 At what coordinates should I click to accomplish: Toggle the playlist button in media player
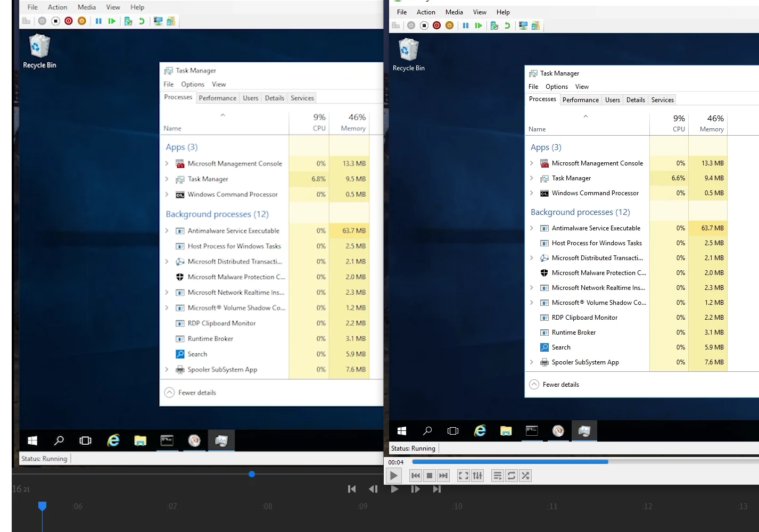click(x=497, y=476)
